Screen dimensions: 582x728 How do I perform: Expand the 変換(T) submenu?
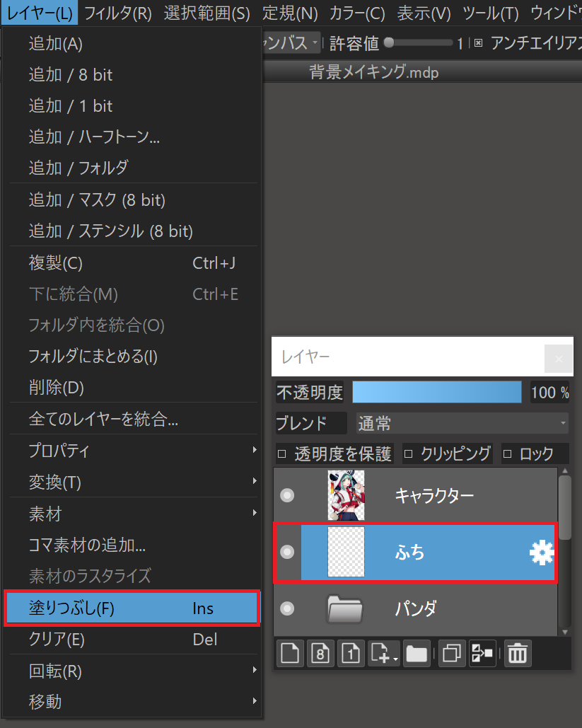133,483
